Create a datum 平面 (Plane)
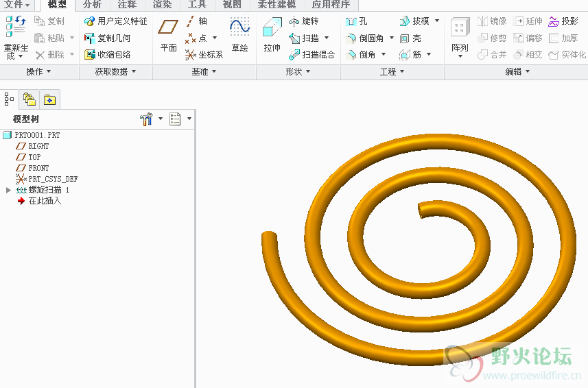Screen dimensions: 588x388 coord(168,34)
